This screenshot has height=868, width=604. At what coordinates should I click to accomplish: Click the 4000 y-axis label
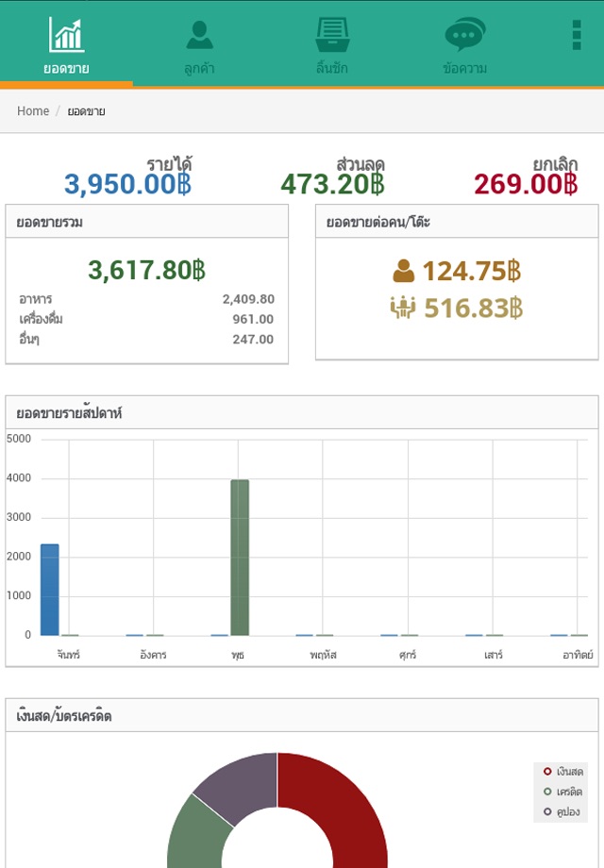pos(19,478)
